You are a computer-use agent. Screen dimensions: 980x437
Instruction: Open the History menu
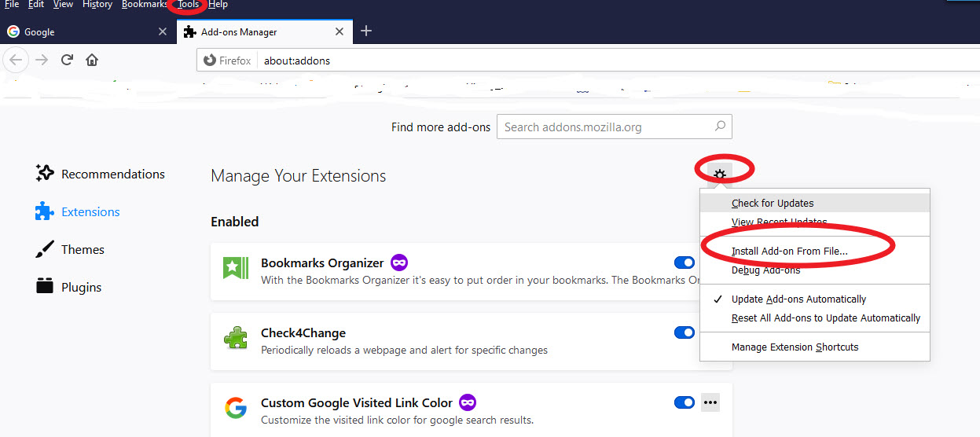click(97, 5)
